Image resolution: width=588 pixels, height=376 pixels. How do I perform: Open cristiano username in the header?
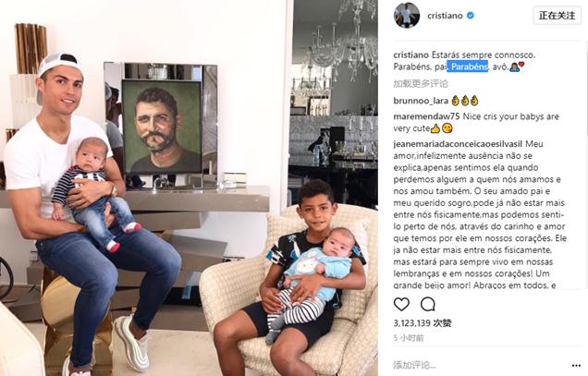click(x=445, y=16)
